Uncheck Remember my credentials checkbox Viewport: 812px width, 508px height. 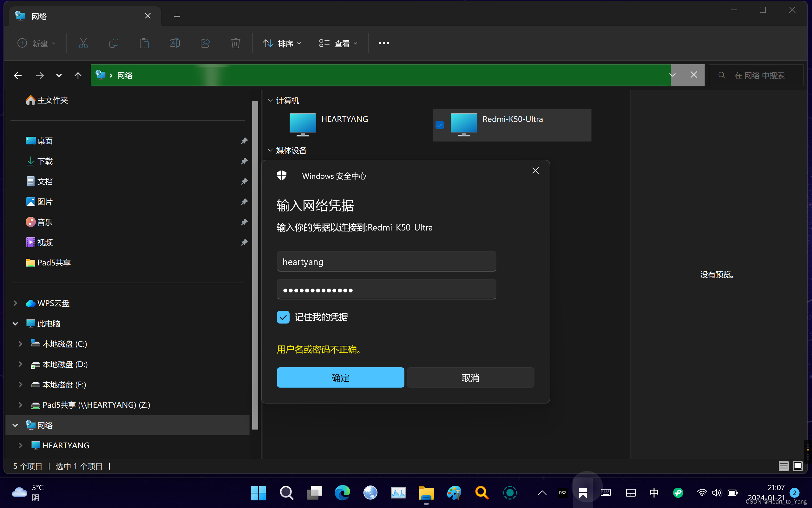point(283,317)
